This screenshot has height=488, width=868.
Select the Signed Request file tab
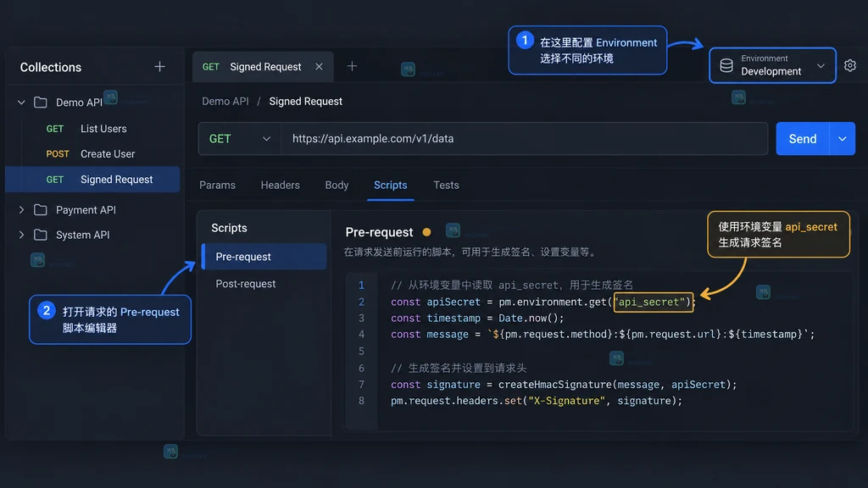[263, 67]
